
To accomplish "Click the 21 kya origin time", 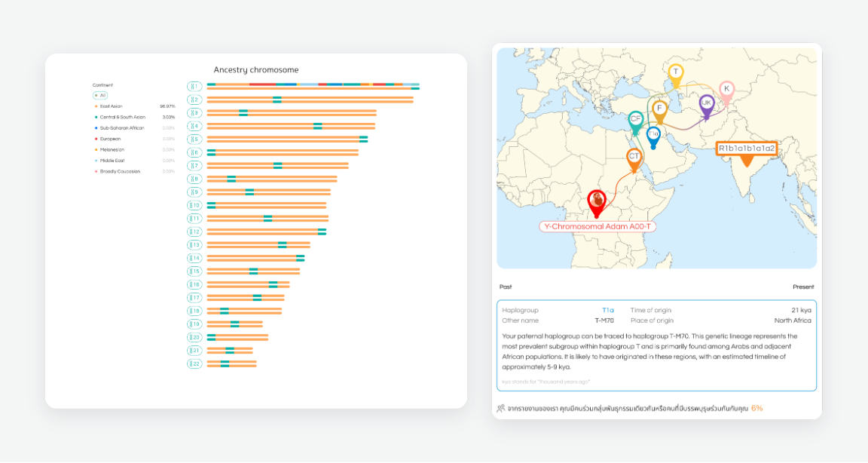I will [x=801, y=310].
